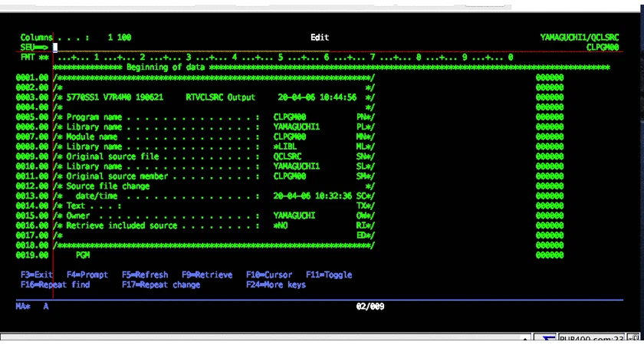
Task: Click sequence number 0007.00
Action: 32,136
